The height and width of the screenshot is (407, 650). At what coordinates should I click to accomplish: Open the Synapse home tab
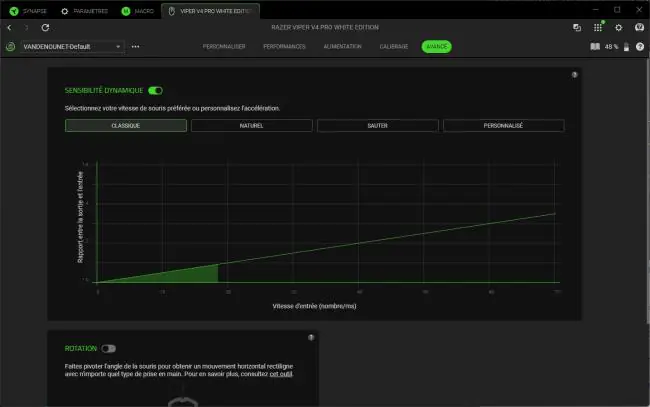28,11
